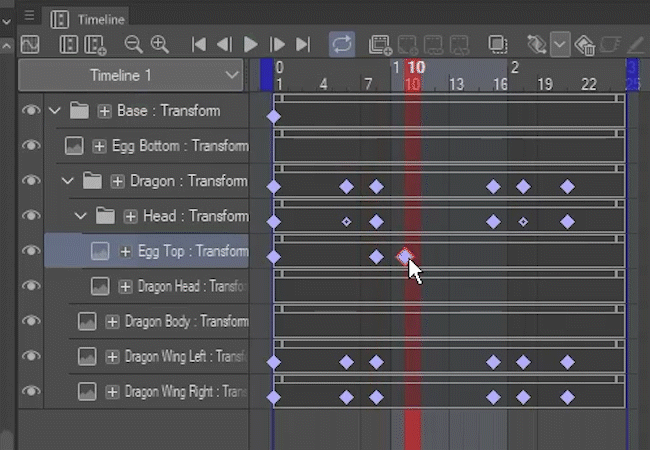650x450 pixels.
Task: Expand Dragon Transform tracks
Action: 117,181
